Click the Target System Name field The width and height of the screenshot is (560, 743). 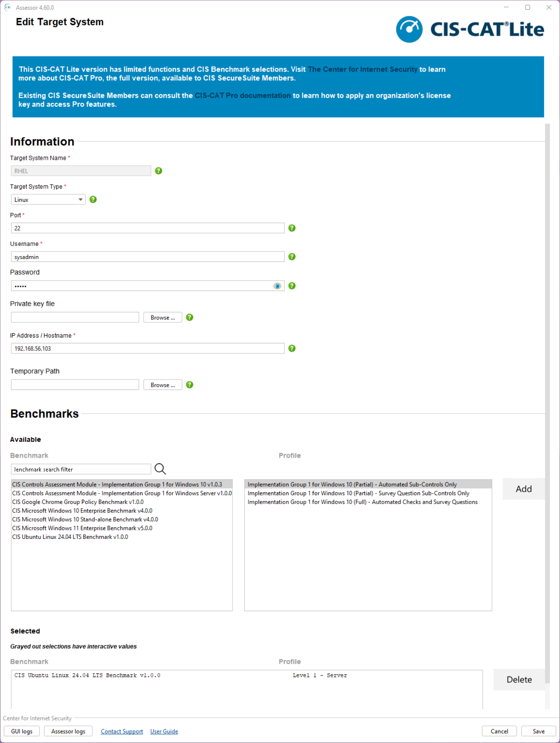click(81, 171)
